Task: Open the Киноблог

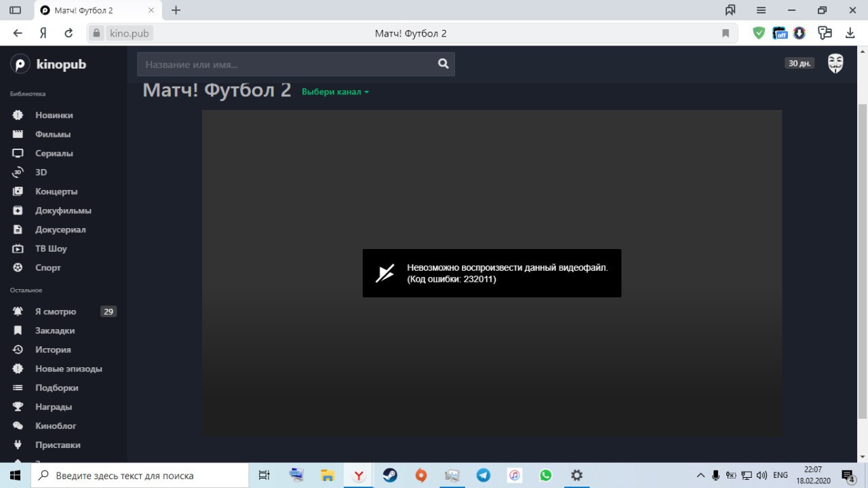Action: pos(56,426)
